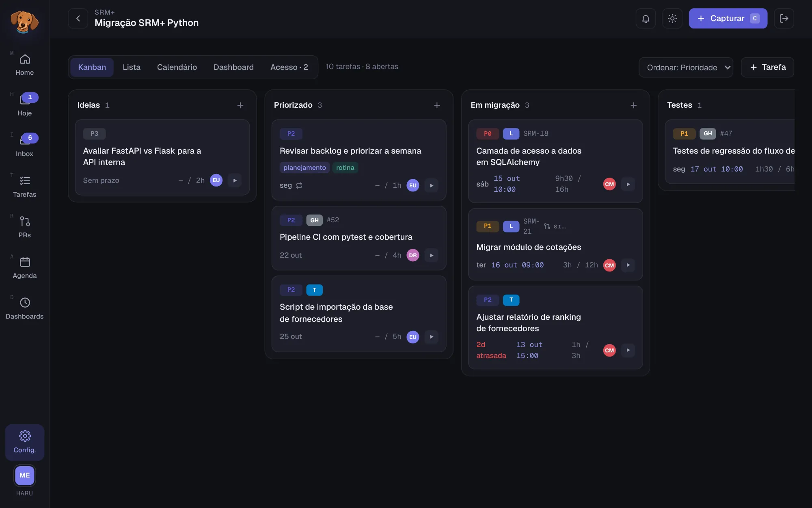
Task: Open the Acesso · 2 tab
Action: [289, 67]
